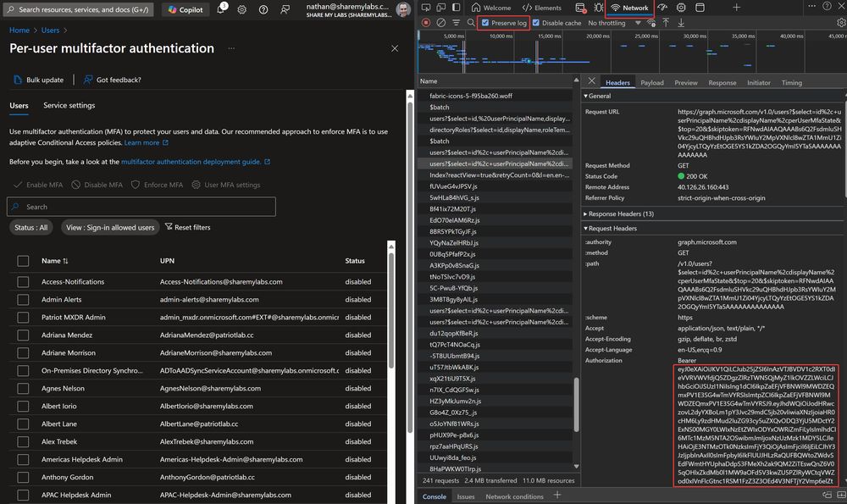Open the View : Sign-in allowed users filter
Image resolution: width=847 pixels, height=504 pixels.
pos(110,227)
